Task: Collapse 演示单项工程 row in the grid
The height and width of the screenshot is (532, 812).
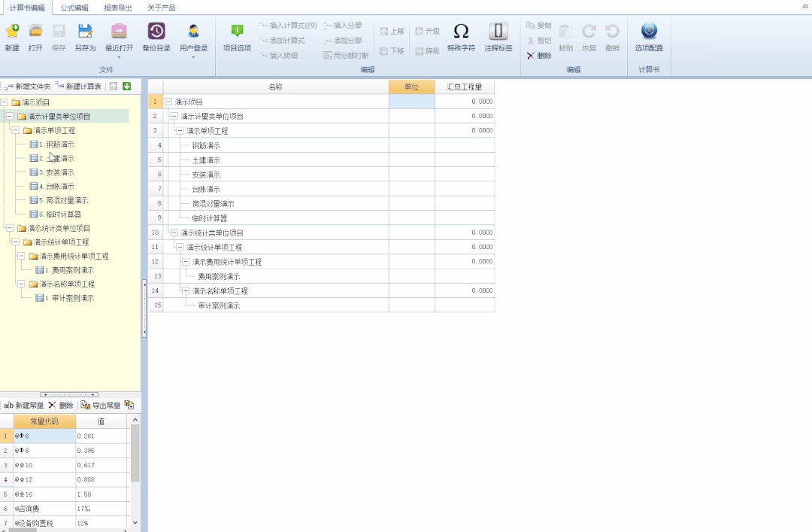Action: point(180,131)
